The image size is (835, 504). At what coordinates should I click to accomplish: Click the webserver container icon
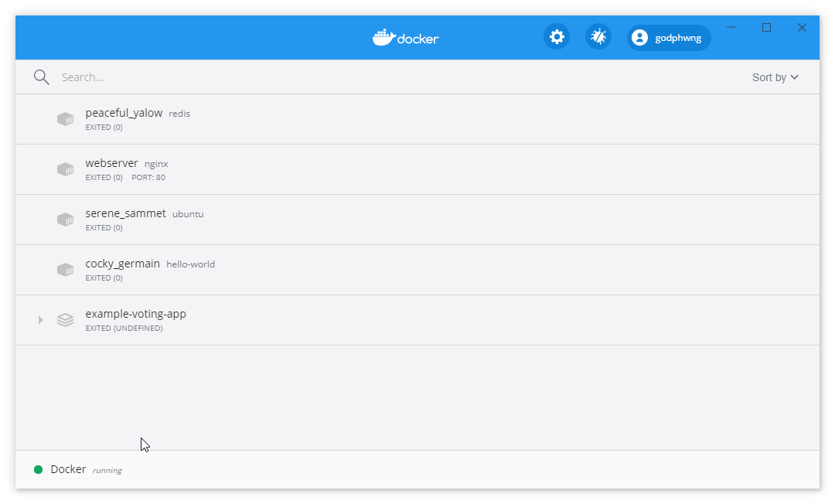click(66, 169)
